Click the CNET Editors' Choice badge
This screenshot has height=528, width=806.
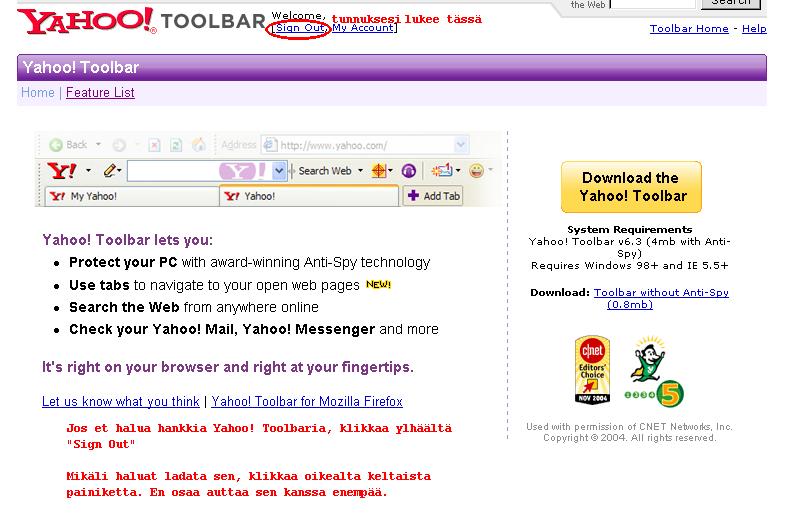592,371
